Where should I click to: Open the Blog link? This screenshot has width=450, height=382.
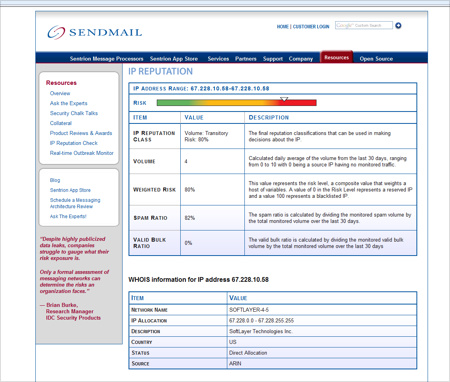click(55, 180)
